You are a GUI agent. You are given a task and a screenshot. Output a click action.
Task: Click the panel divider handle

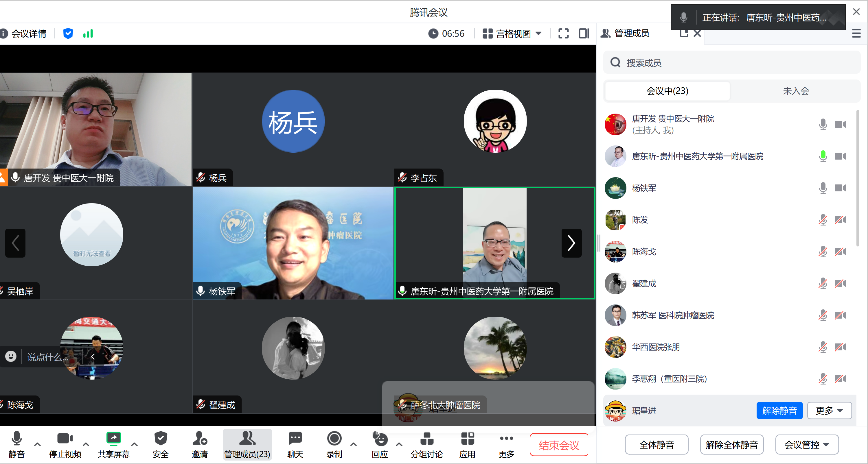click(x=599, y=243)
